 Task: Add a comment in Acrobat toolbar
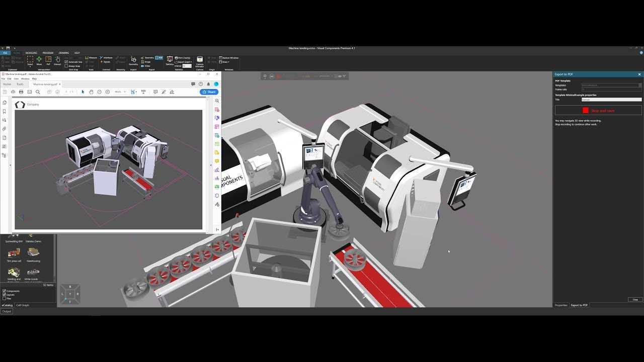(155, 92)
